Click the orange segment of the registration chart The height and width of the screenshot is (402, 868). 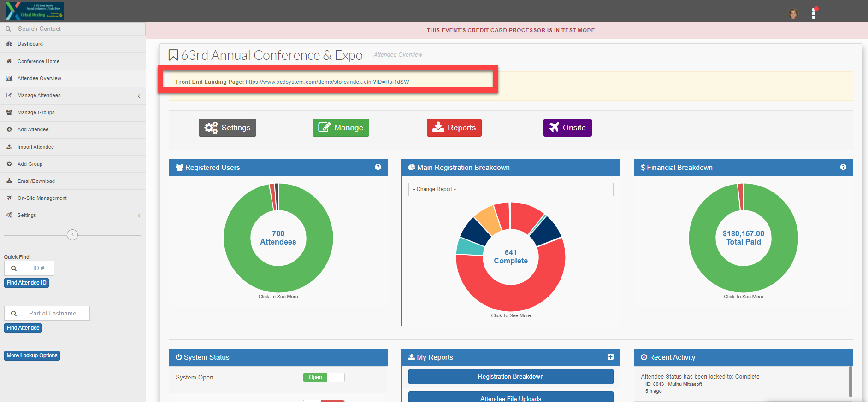click(x=488, y=221)
